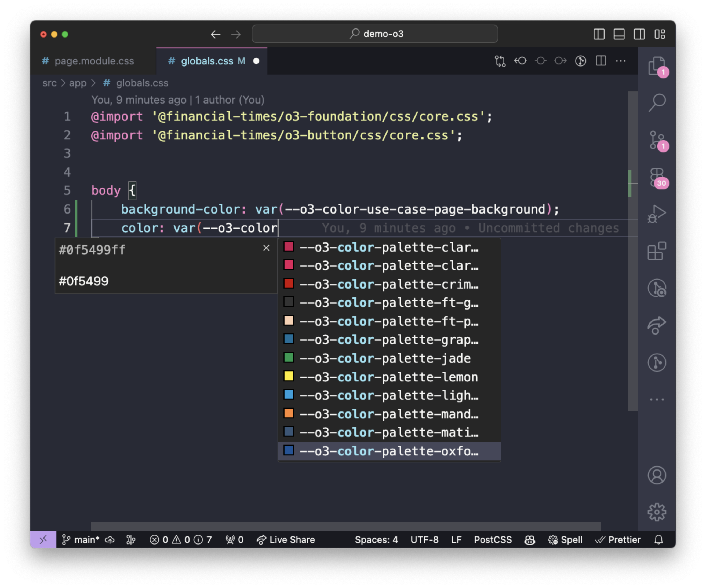Close the #0f5499ff details popup

pos(266,248)
